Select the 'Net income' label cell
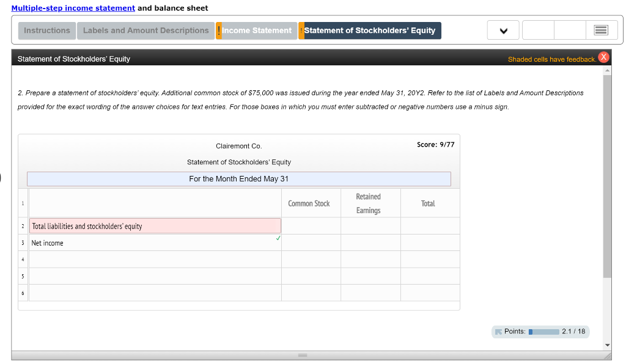 coord(155,243)
